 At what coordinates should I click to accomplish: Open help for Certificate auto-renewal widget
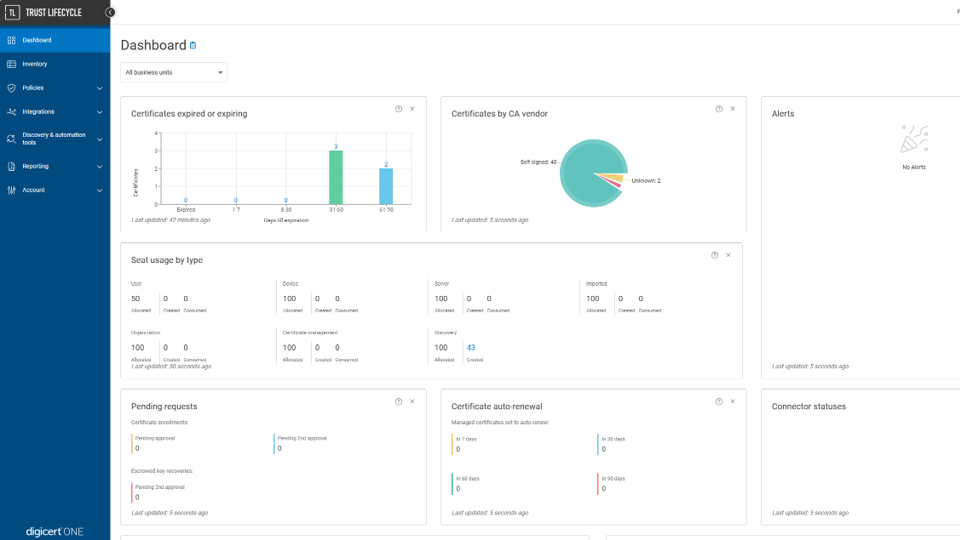[719, 402]
